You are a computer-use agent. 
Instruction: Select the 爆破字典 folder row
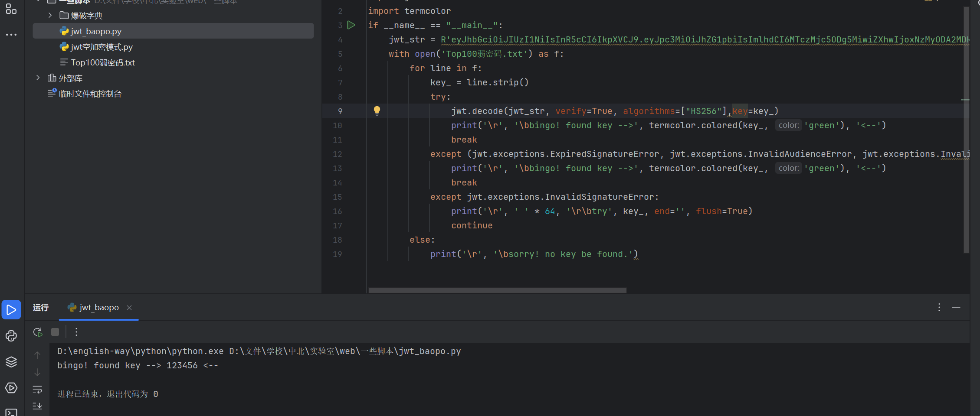[x=173, y=16]
